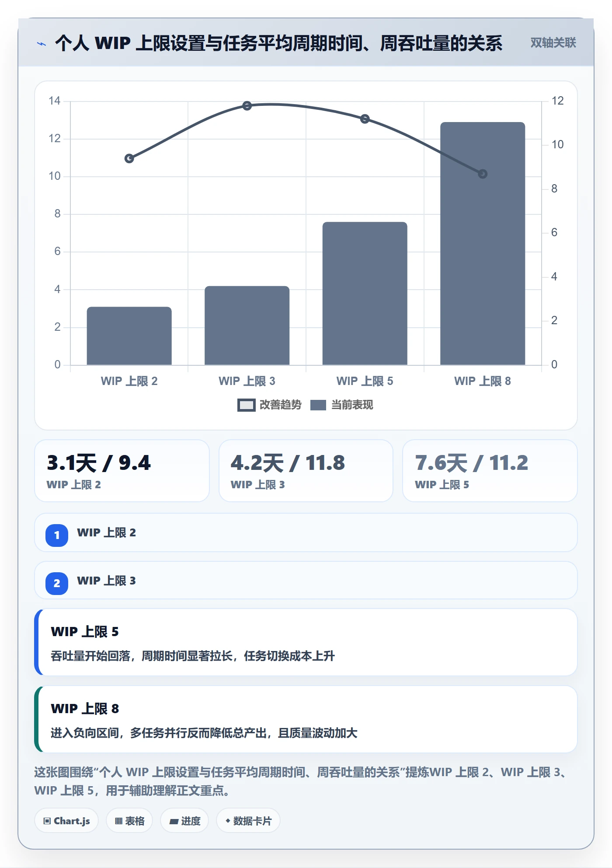Click the number 2 badge icon
612x868 pixels.
pos(57,583)
